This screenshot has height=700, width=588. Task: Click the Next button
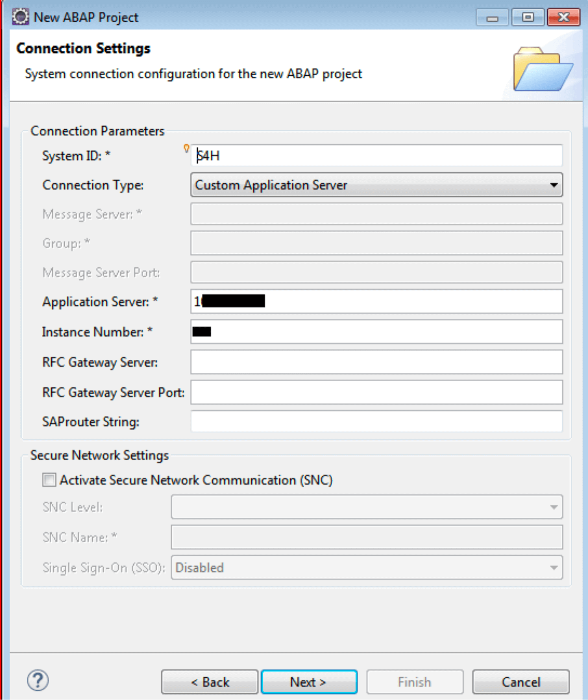309,682
